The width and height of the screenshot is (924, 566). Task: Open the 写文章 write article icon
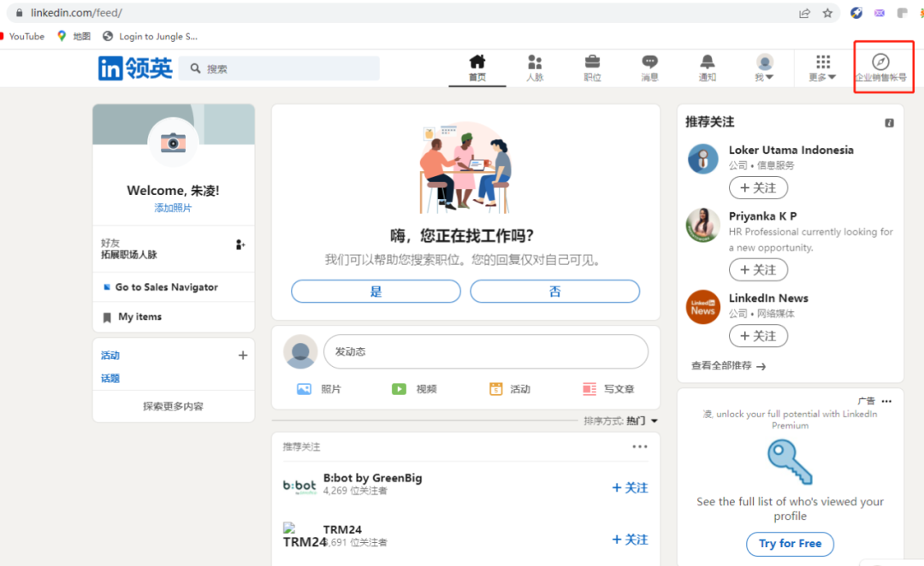589,388
